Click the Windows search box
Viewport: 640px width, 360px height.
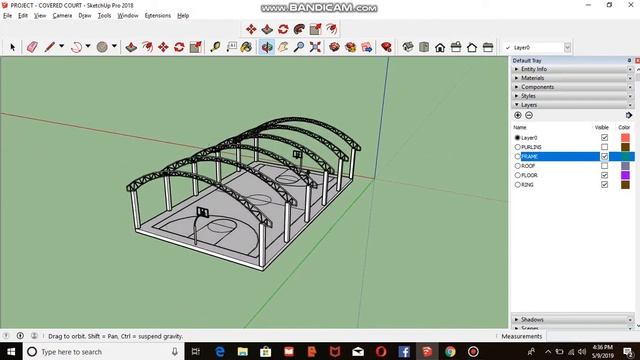(x=104, y=351)
